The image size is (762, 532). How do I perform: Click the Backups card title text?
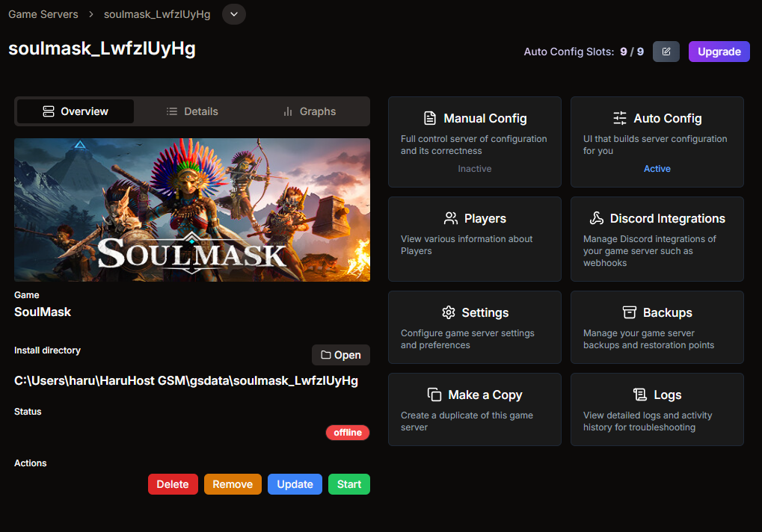click(x=667, y=312)
